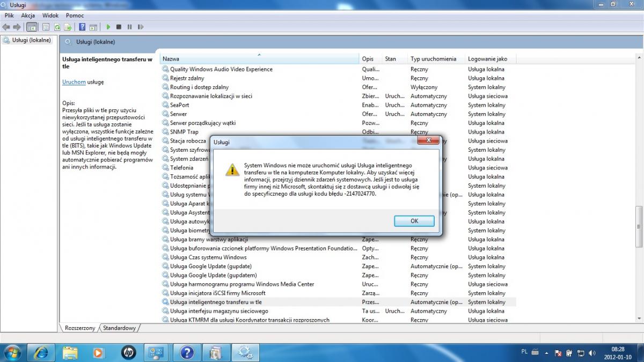
Task: Select the SeaPort service row
Action: [x=338, y=105]
